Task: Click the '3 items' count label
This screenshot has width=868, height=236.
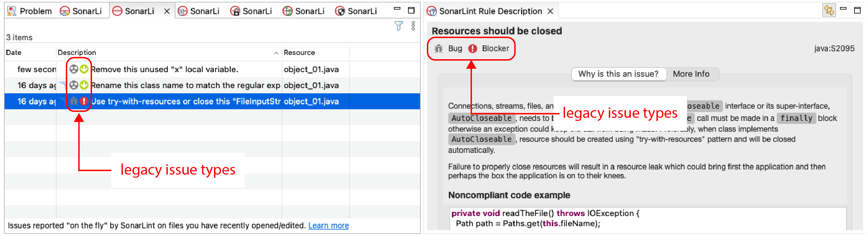Action: point(19,37)
